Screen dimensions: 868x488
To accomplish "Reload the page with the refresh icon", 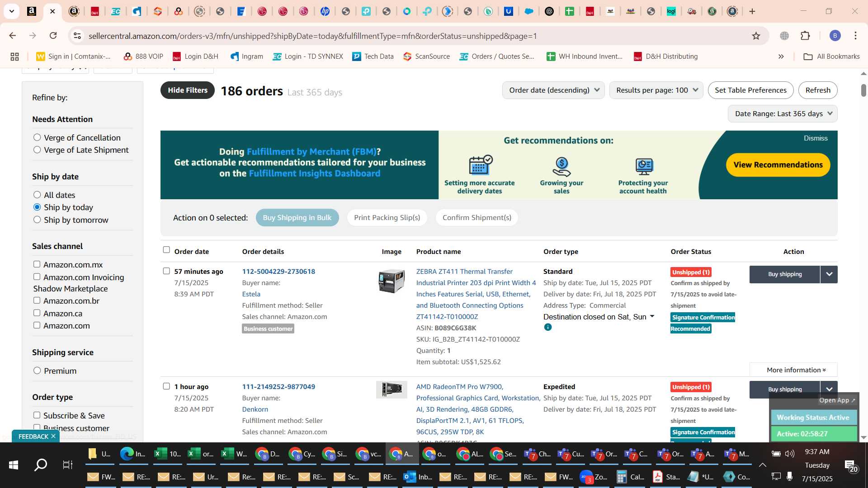I will pos(53,36).
